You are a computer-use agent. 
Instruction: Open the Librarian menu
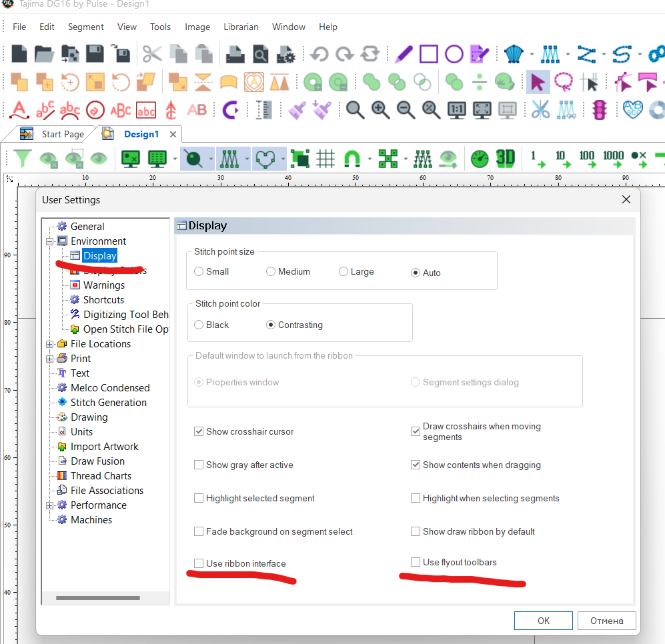coord(241,27)
